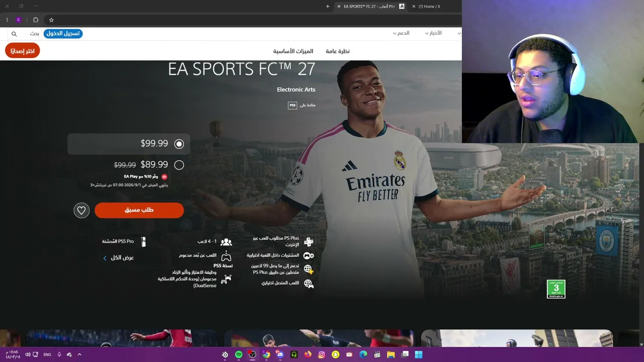Click the view all features link
Image resolution: width=644 pixels, height=362 pixels.
[x=119, y=258]
